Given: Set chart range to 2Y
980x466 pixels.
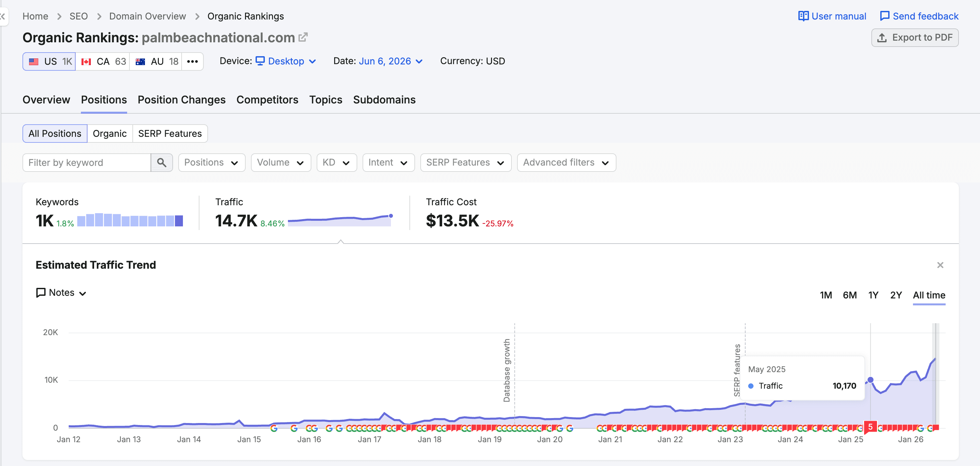Looking at the screenshot, I should [x=896, y=295].
